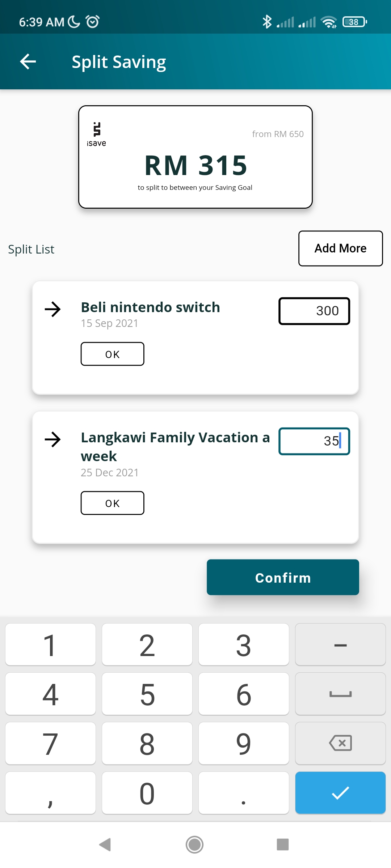Tap OK under Beli nintendo switch

click(112, 354)
